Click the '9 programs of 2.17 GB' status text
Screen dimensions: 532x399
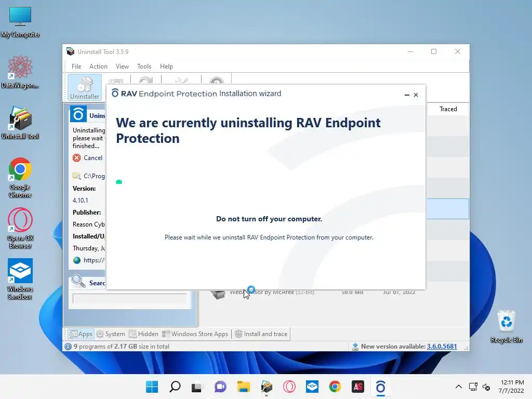tap(122, 347)
